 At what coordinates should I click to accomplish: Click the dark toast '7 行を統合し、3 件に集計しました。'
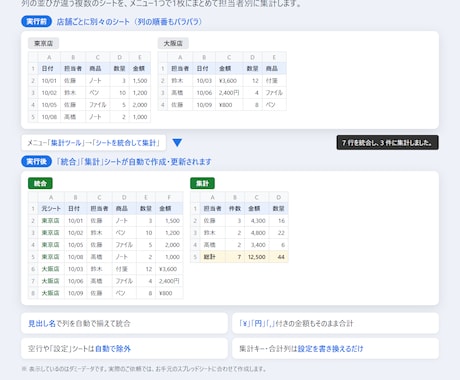[x=387, y=143]
